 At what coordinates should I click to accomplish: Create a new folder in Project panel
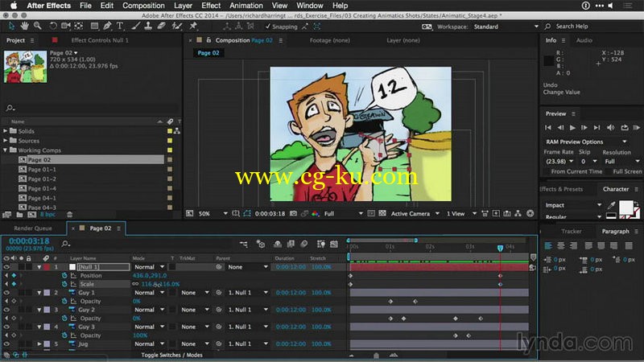click(x=19, y=214)
